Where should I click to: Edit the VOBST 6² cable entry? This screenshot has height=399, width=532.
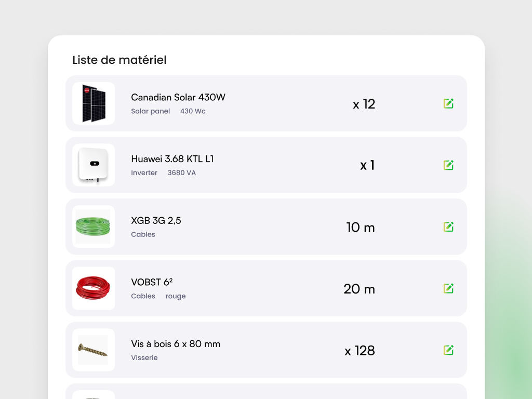tap(449, 288)
